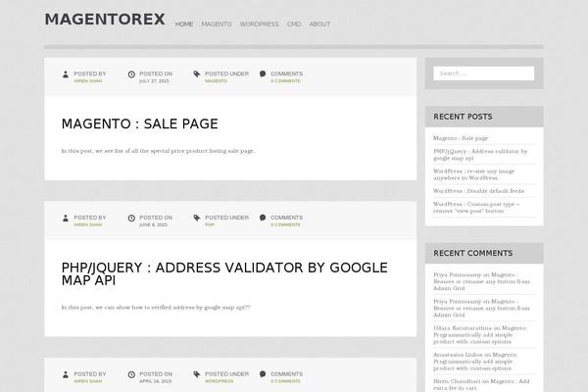This screenshot has height=392, width=588.
Task: Open the Magento navigation menu item
Action: tap(217, 24)
